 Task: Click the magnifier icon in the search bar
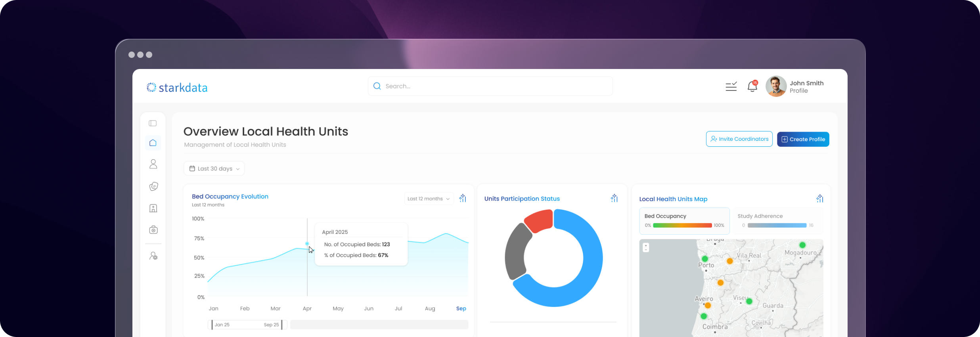tap(377, 86)
